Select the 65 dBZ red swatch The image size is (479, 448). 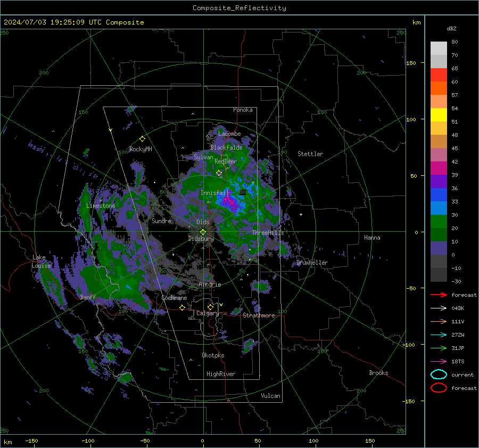[x=439, y=75]
